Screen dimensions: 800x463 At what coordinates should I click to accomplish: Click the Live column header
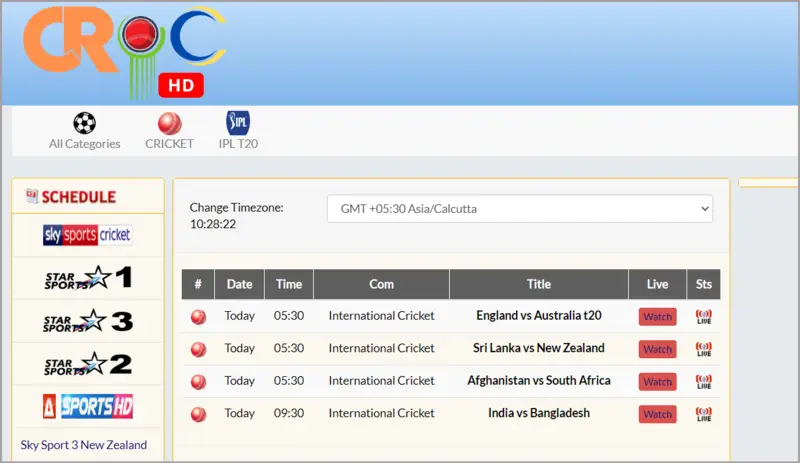point(657,284)
